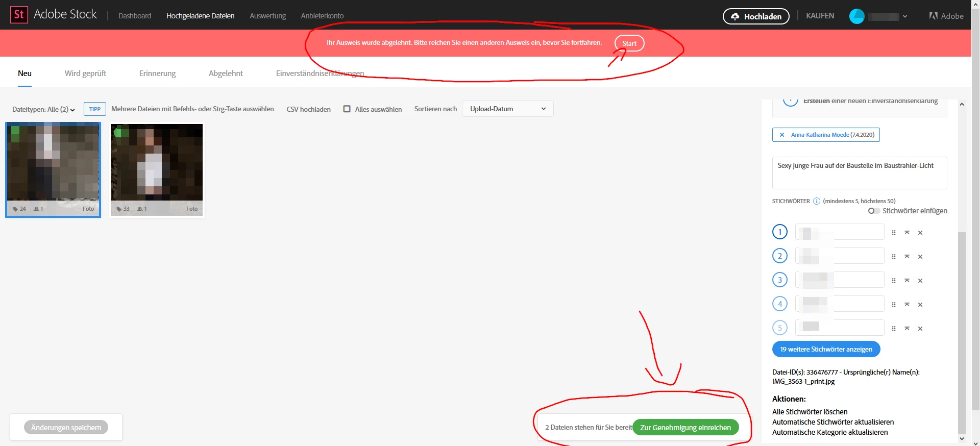Click drag handle icon of keyword 2

pyautogui.click(x=893, y=257)
